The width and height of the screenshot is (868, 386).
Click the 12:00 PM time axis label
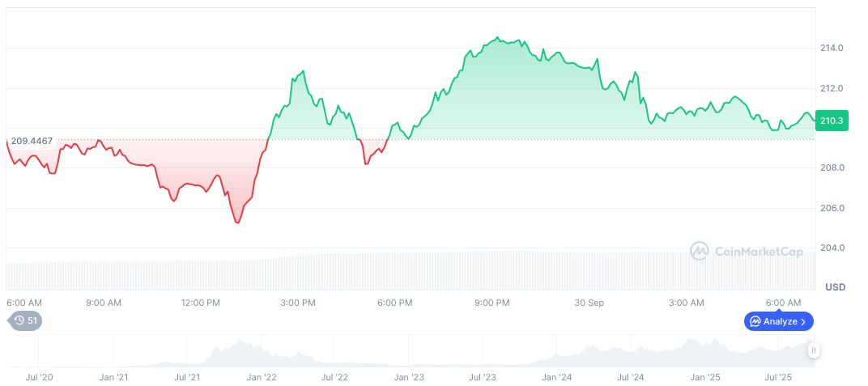[x=200, y=303]
